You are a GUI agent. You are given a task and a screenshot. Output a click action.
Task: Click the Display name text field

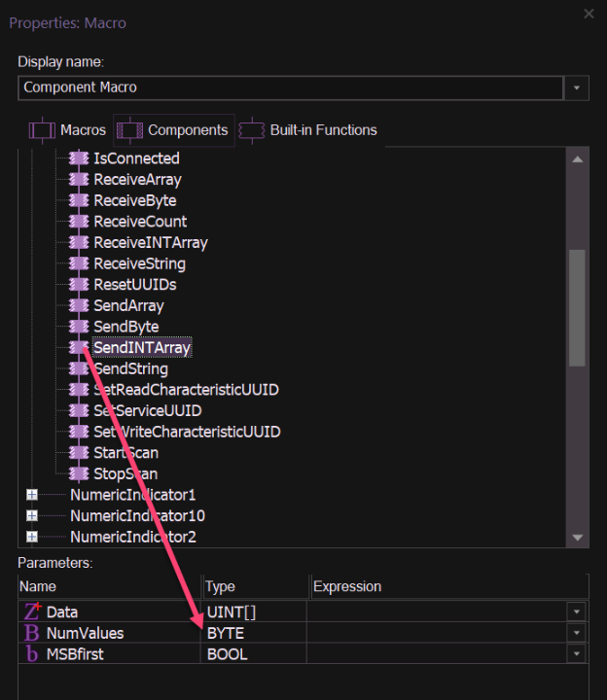point(290,87)
